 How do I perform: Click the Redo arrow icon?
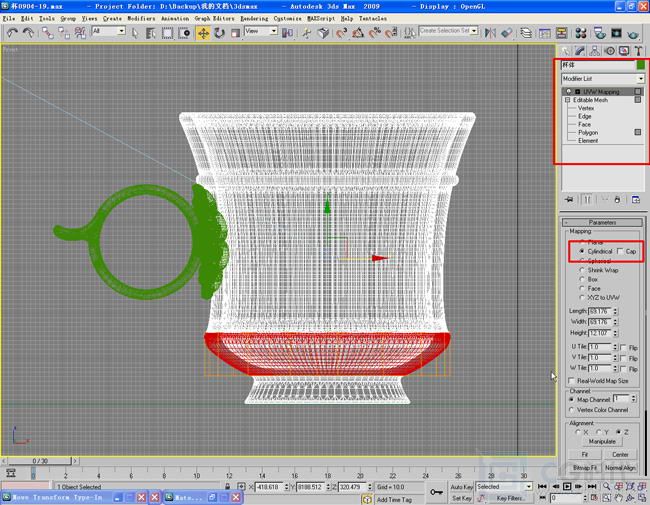pos(28,33)
